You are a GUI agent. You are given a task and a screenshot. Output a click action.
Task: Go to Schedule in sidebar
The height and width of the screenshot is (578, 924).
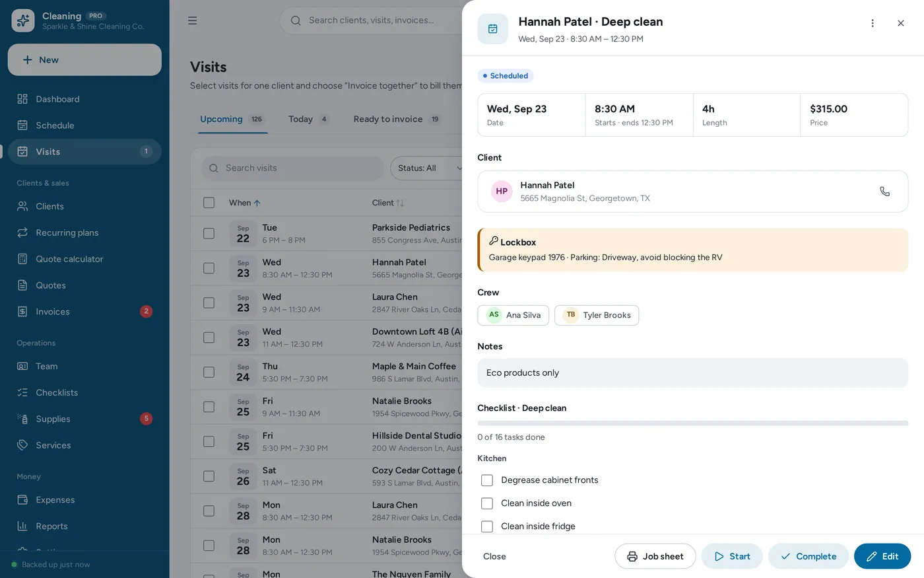click(84, 126)
